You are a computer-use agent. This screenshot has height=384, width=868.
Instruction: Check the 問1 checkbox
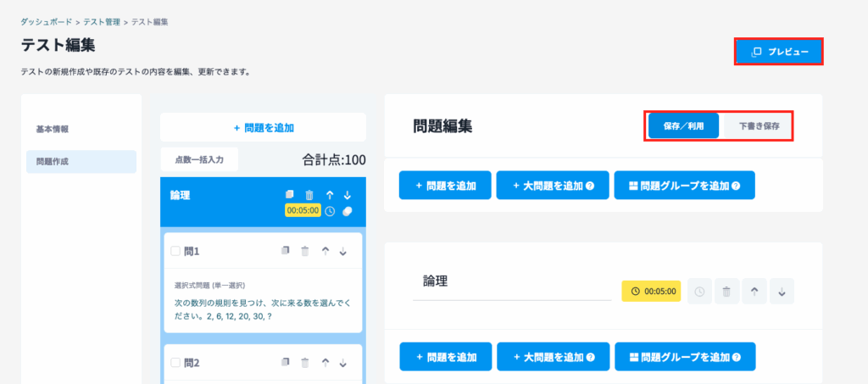click(175, 251)
